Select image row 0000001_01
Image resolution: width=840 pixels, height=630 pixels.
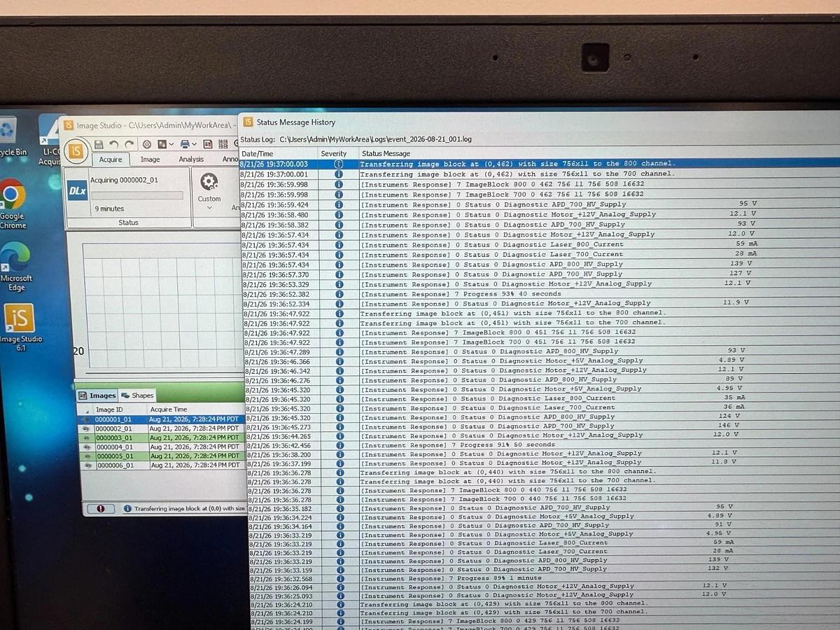tap(161, 419)
